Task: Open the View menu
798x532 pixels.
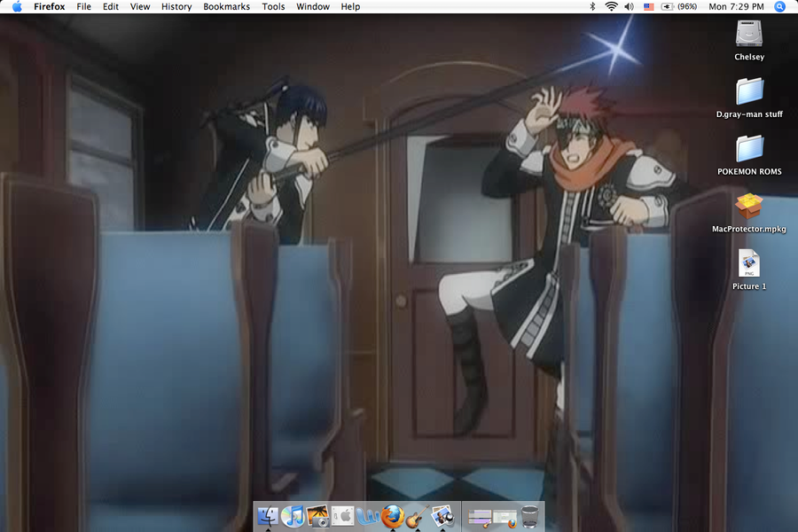Action: click(140, 6)
